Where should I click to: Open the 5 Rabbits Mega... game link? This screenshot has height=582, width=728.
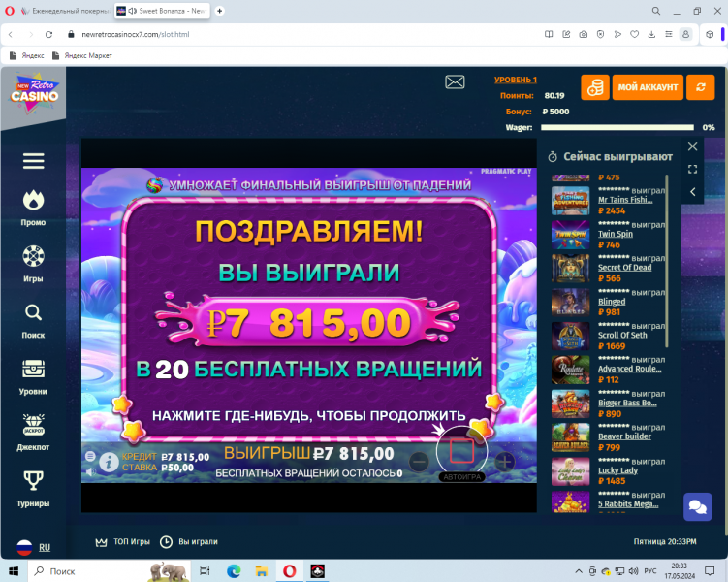click(628, 504)
